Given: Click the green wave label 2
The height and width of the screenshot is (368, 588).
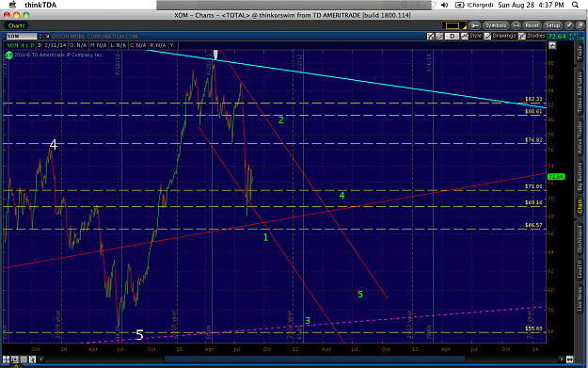Looking at the screenshot, I should (281, 120).
